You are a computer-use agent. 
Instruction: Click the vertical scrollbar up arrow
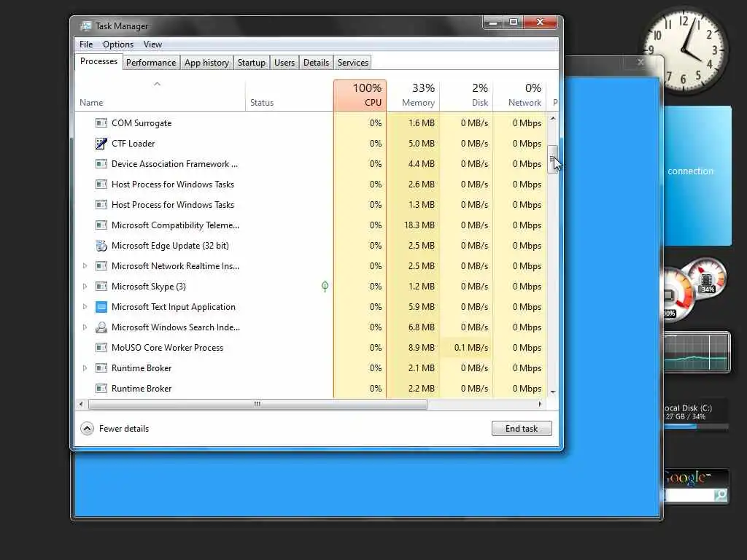[553, 118]
